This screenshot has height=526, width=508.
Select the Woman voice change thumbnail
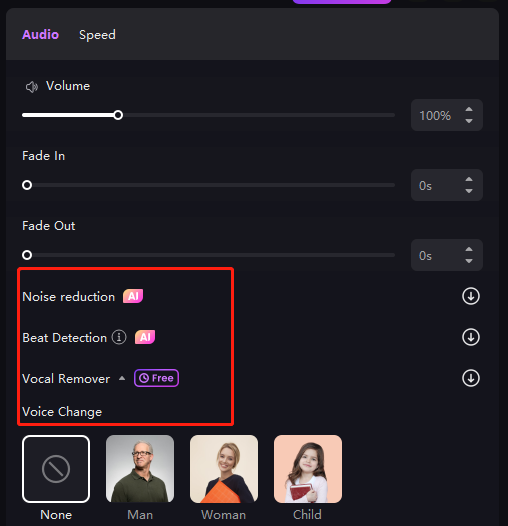224,469
